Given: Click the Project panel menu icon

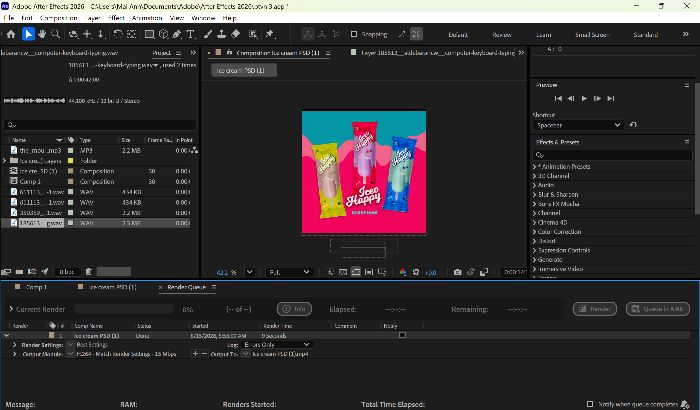Looking at the screenshot, I should (178, 53).
